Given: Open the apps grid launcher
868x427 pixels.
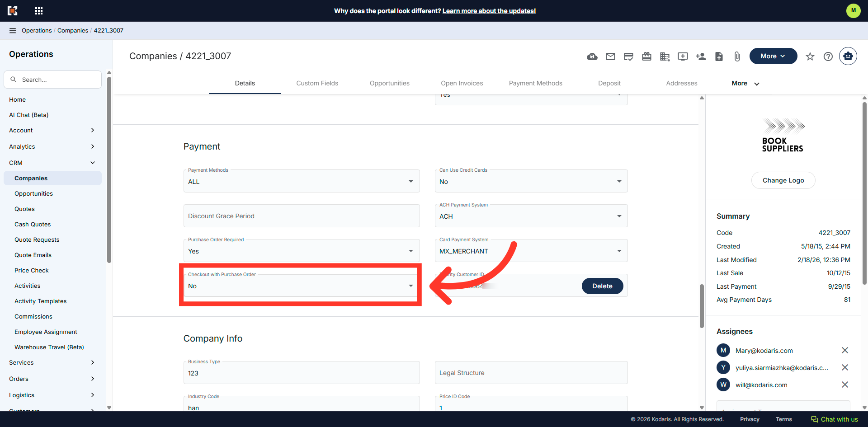Looking at the screenshot, I should [x=39, y=11].
